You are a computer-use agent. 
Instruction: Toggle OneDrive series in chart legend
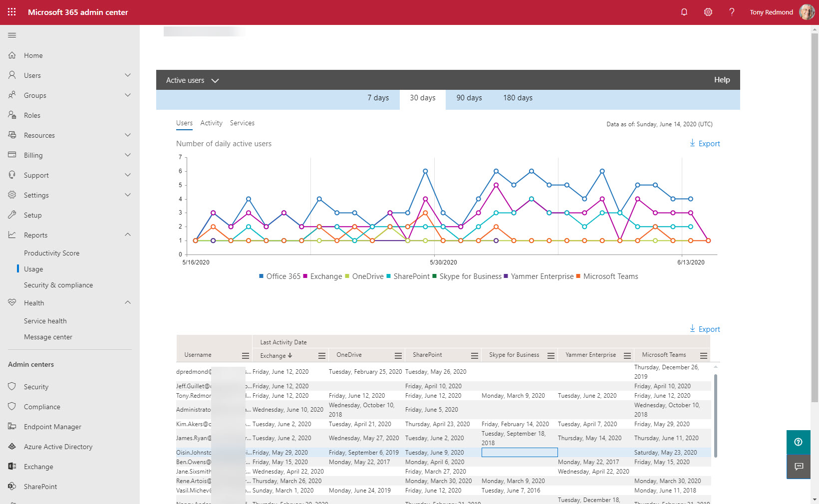tap(364, 276)
